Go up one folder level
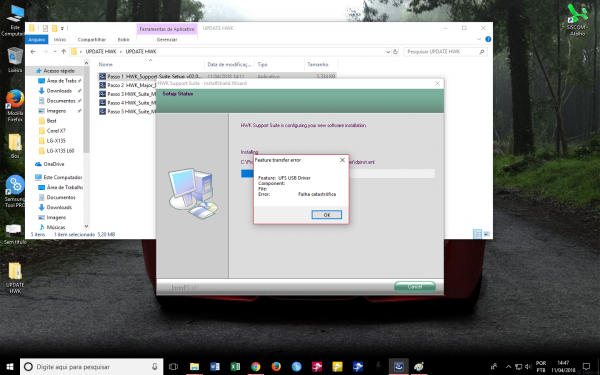The width and height of the screenshot is (600, 375). [x=64, y=52]
